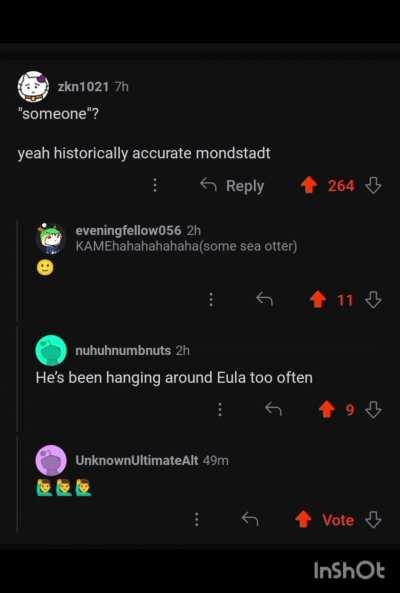Screen dimensions: 400x593
Task: Open nuhuhnumbnuts username link
Action: pyautogui.click(x=123, y=351)
